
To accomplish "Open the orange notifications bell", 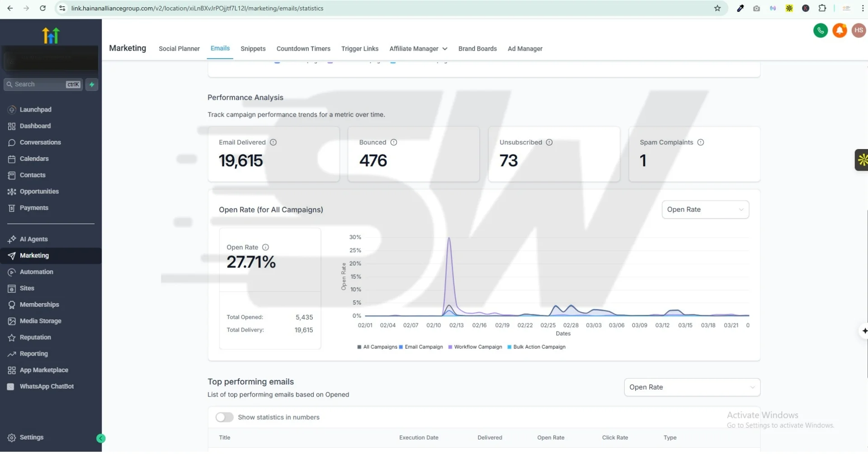I will [840, 31].
